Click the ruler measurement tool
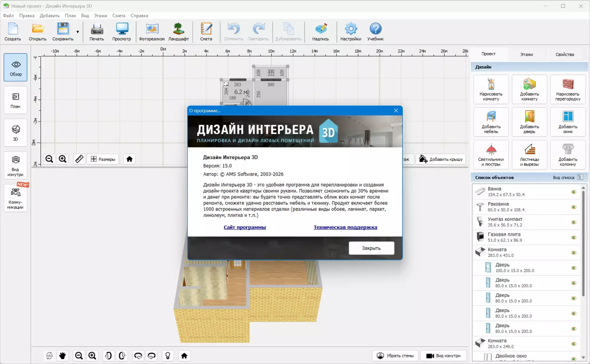This screenshot has width=590, height=364. (79, 159)
